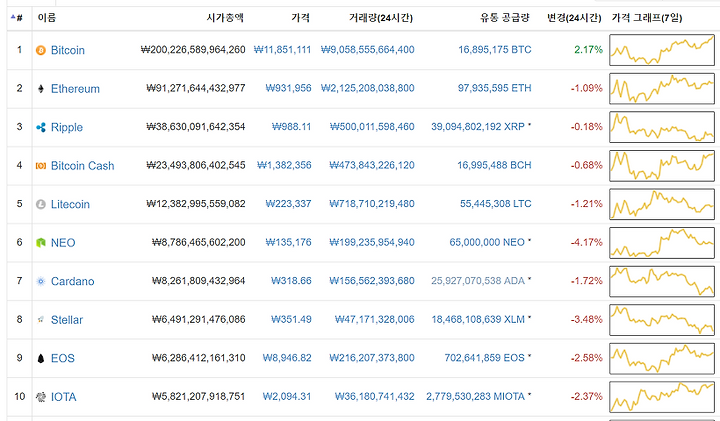Open the Bitcoin name link
The width and height of the screenshot is (720, 421).
[x=68, y=50]
